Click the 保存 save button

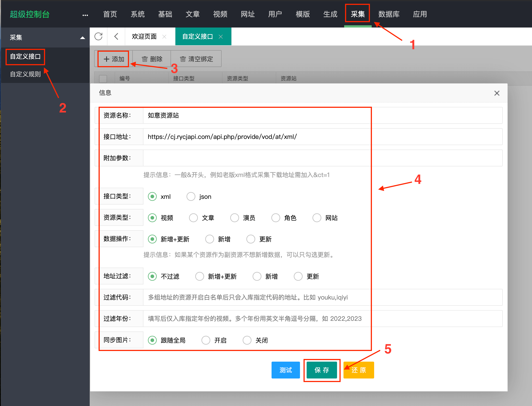click(x=322, y=370)
